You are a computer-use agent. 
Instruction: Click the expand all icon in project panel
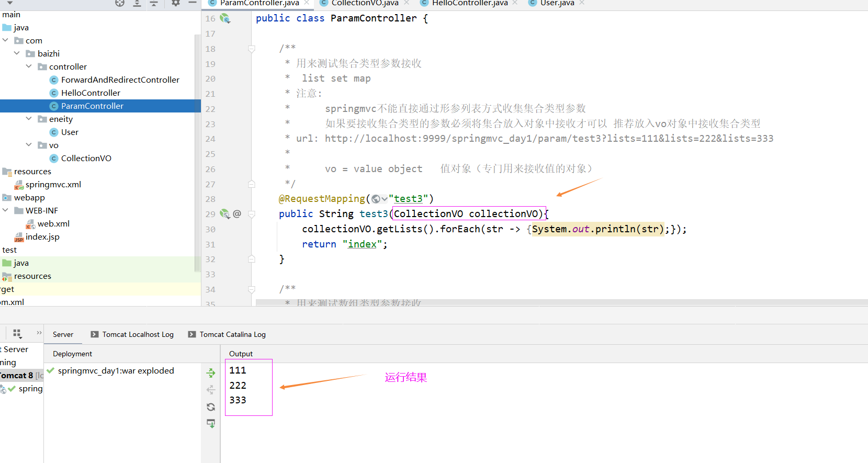137,3
